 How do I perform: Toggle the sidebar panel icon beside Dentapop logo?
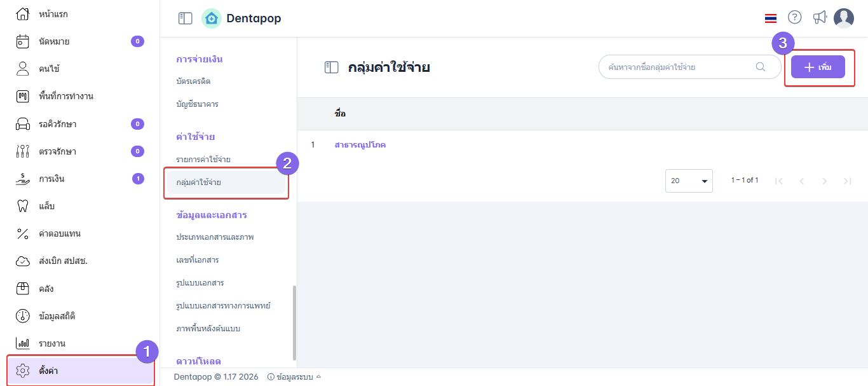click(185, 18)
